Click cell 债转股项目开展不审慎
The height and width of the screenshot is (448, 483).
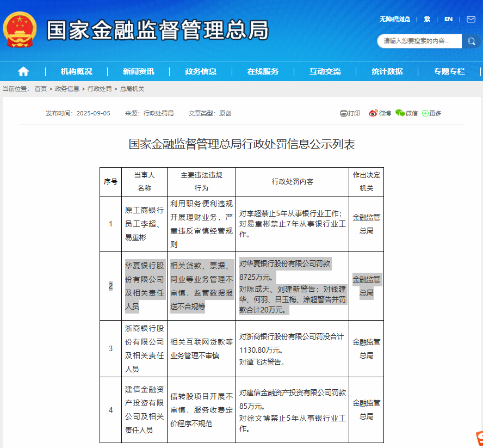[201, 410]
